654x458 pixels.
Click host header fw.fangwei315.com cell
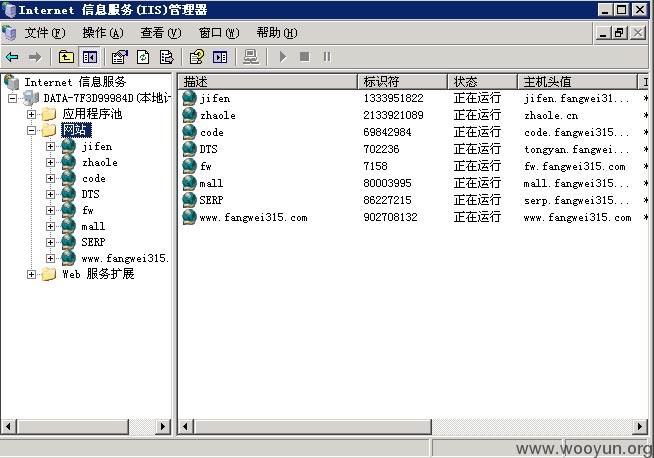[575, 166]
